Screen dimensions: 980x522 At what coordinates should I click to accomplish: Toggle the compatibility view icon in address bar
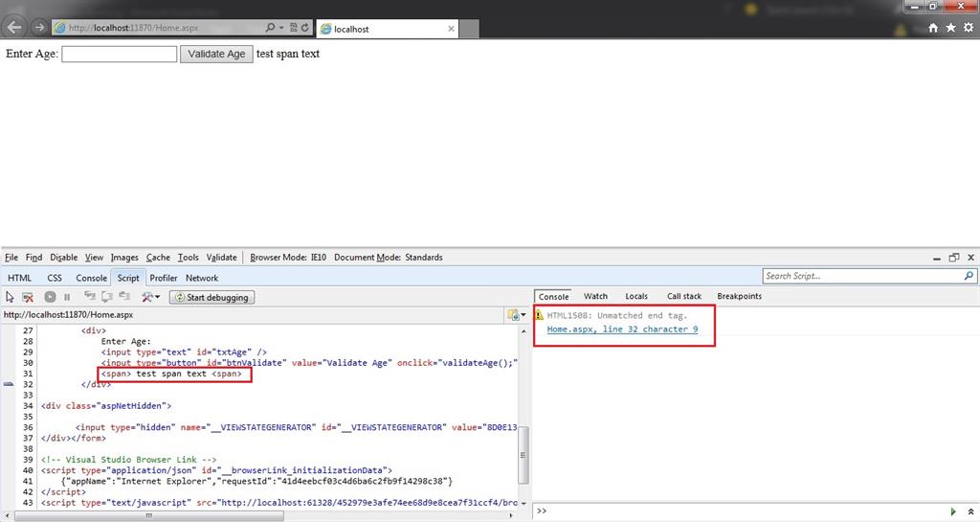pos(293,28)
